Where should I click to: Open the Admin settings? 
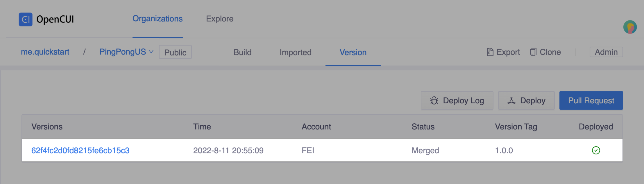click(606, 52)
